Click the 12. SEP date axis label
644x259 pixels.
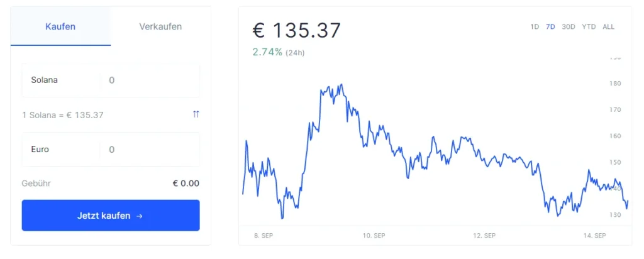pos(484,236)
